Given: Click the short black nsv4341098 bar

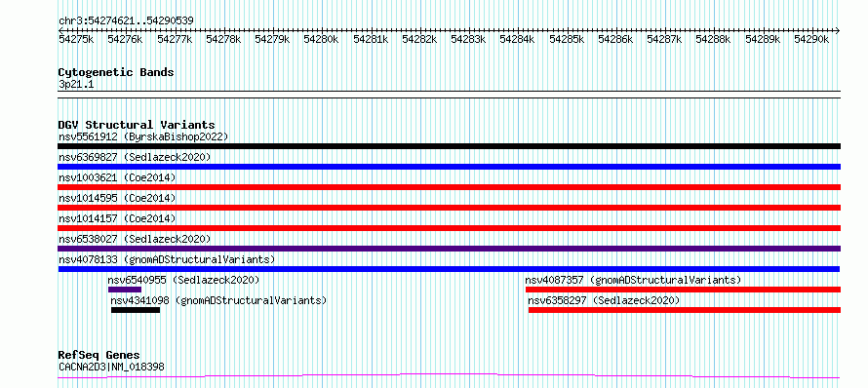Looking at the screenshot, I should point(136,310).
